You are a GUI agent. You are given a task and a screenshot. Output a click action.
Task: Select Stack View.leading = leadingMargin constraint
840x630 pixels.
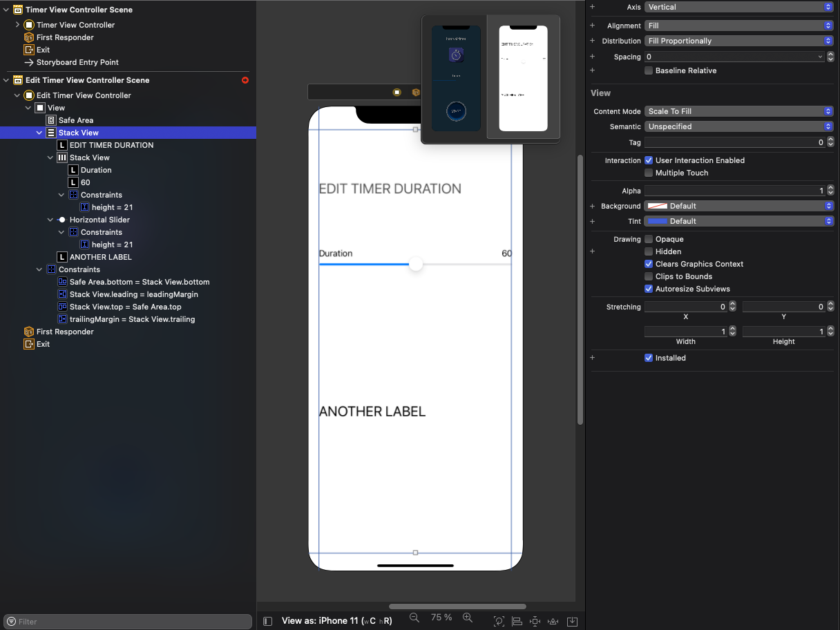click(x=134, y=294)
